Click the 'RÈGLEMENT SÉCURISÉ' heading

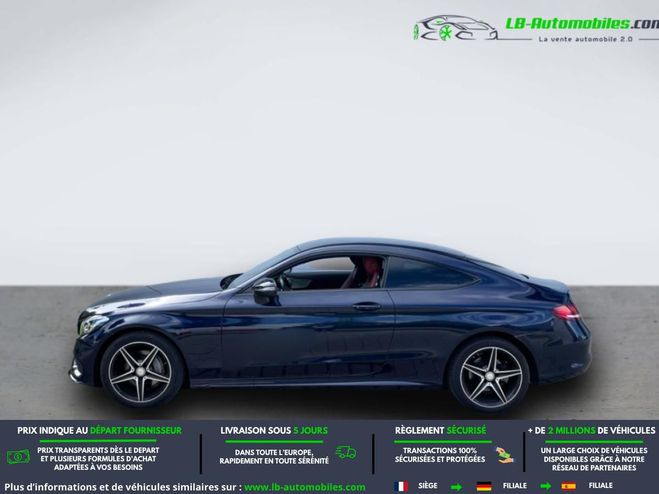click(x=440, y=431)
